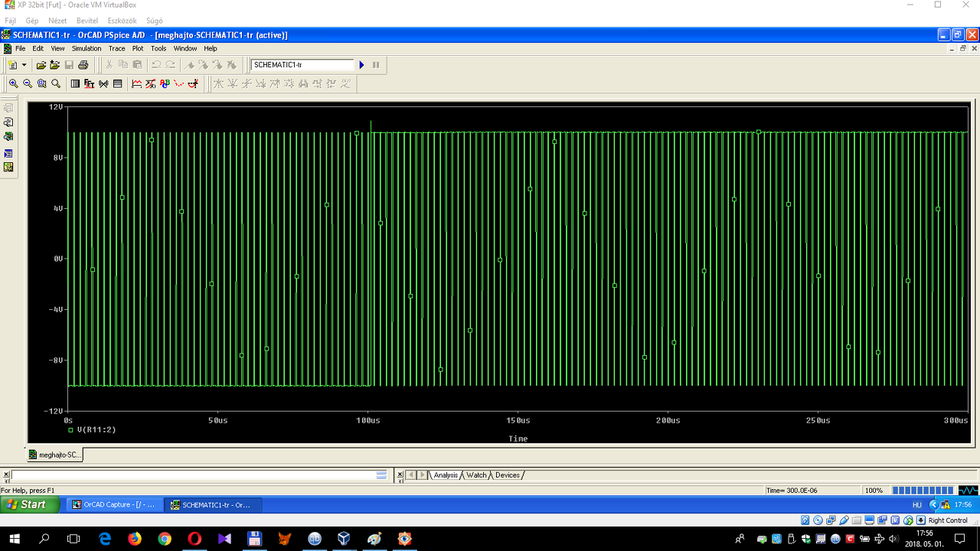The height and width of the screenshot is (551, 980).
Task: Click the V(R11:2) trace legend label
Action: point(96,430)
